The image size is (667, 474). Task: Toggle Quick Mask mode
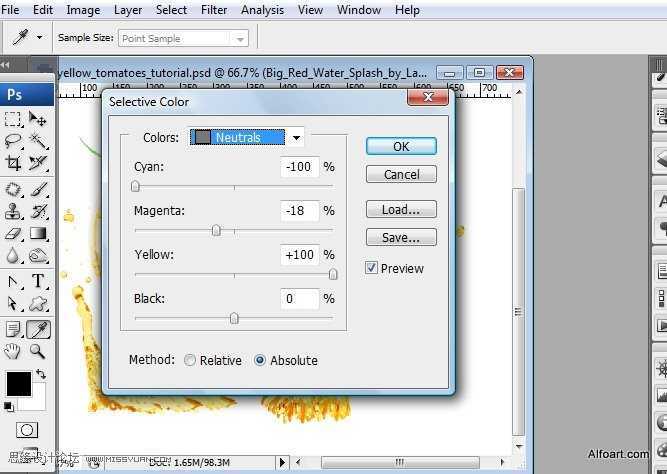(x=27, y=430)
